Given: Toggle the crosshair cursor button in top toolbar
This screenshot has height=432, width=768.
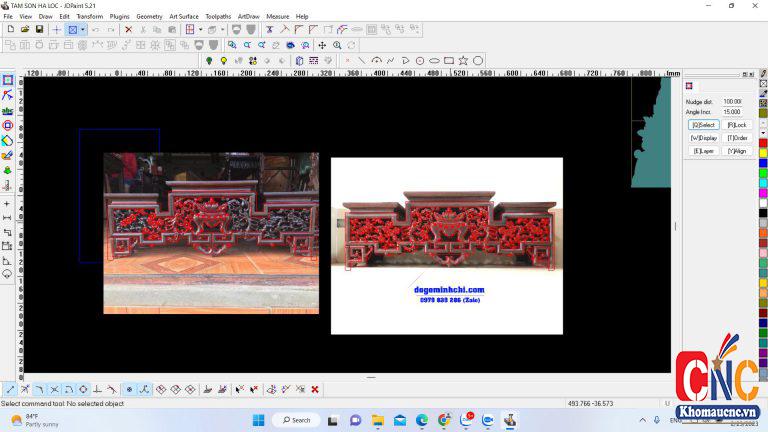Looking at the screenshot, I should pos(56,30).
